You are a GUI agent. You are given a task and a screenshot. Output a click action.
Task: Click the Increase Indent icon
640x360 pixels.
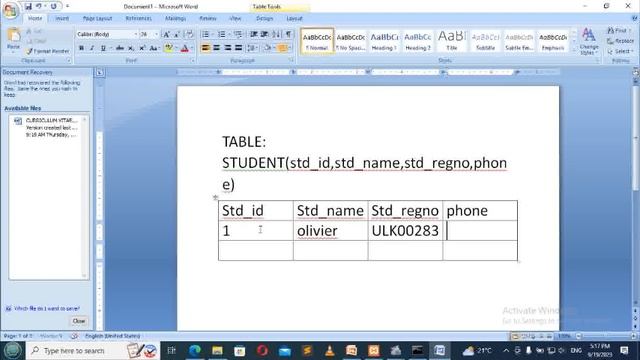(265, 35)
